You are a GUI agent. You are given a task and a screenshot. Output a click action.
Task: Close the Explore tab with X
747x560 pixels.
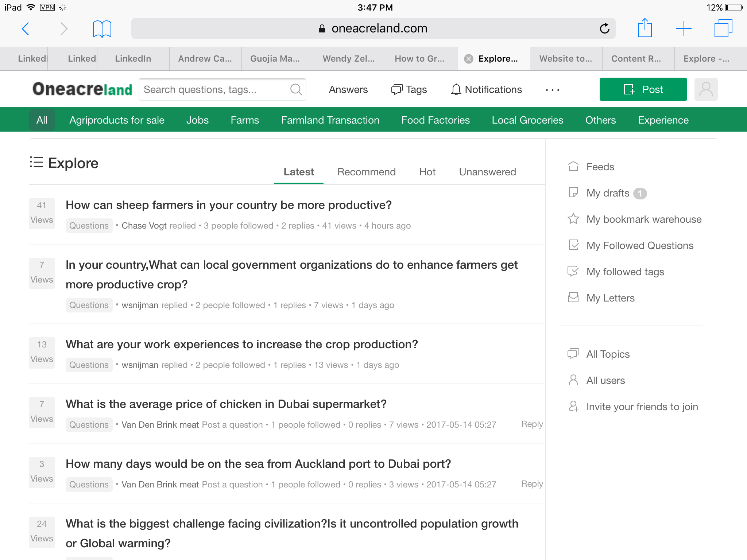469,59
